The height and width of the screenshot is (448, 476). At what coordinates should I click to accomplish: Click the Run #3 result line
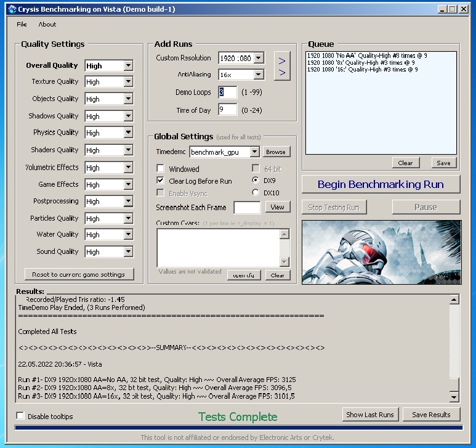tap(156, 396)
